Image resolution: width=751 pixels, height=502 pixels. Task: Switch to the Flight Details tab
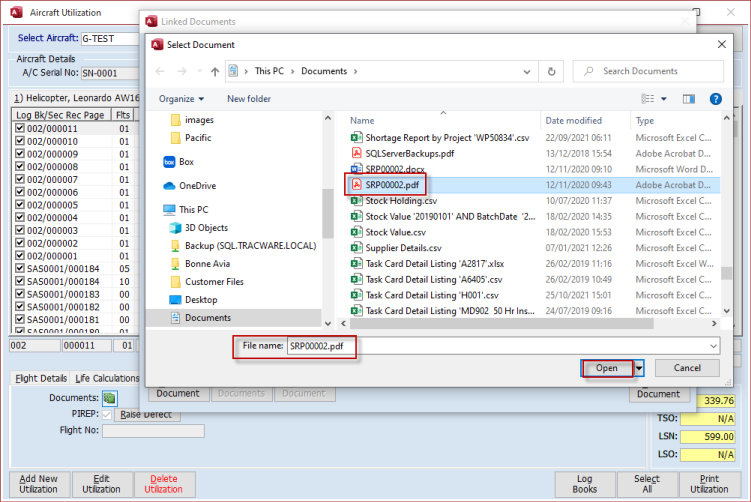[41, 378]
